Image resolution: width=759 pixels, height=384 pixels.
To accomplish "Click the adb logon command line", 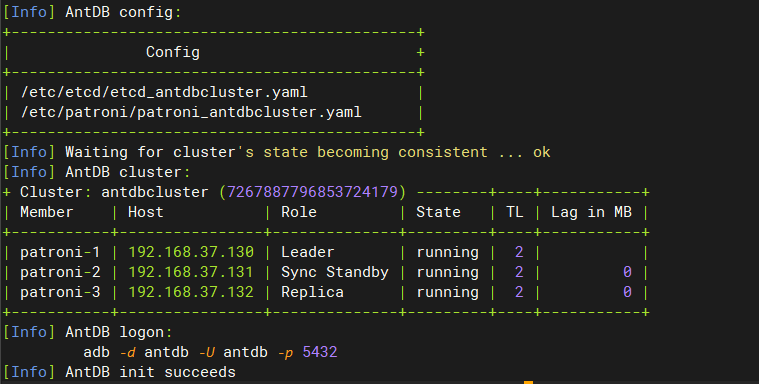I will [x=210, y=352].
